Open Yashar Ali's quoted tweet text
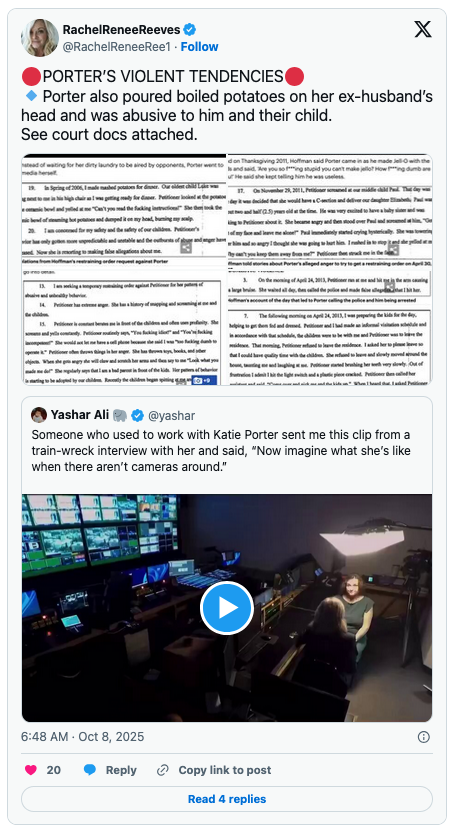The width and height of the screenshot is (458, 831). pos(221,451)
